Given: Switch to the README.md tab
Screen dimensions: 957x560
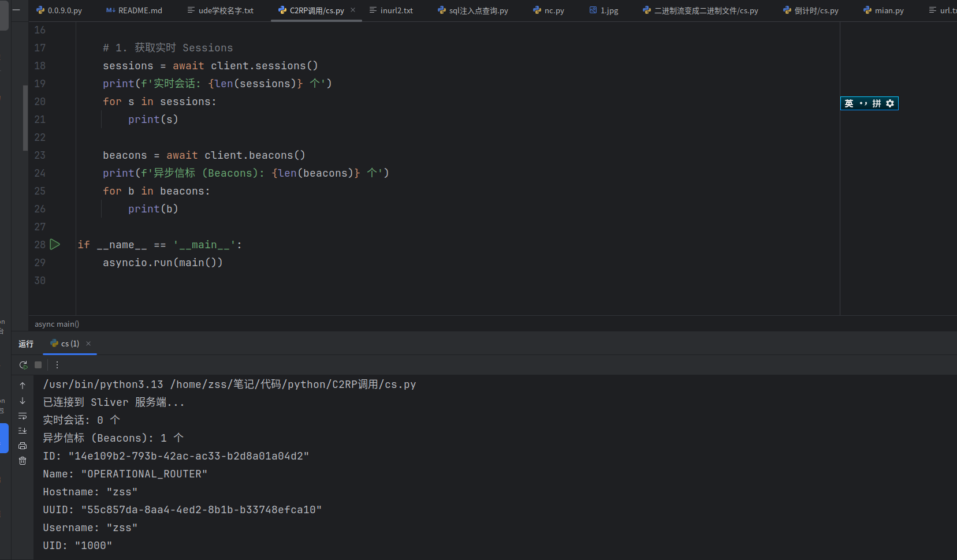Looking at the screenshot, I should (134, 10).
